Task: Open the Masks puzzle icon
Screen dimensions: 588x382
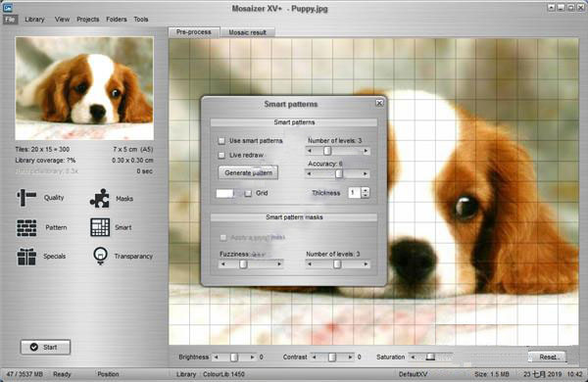Action: tap(99, 198)
